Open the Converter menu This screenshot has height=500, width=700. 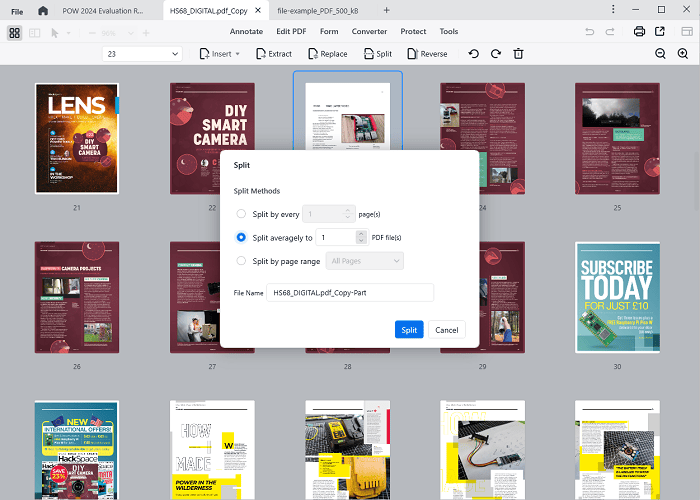click(369, 32)
